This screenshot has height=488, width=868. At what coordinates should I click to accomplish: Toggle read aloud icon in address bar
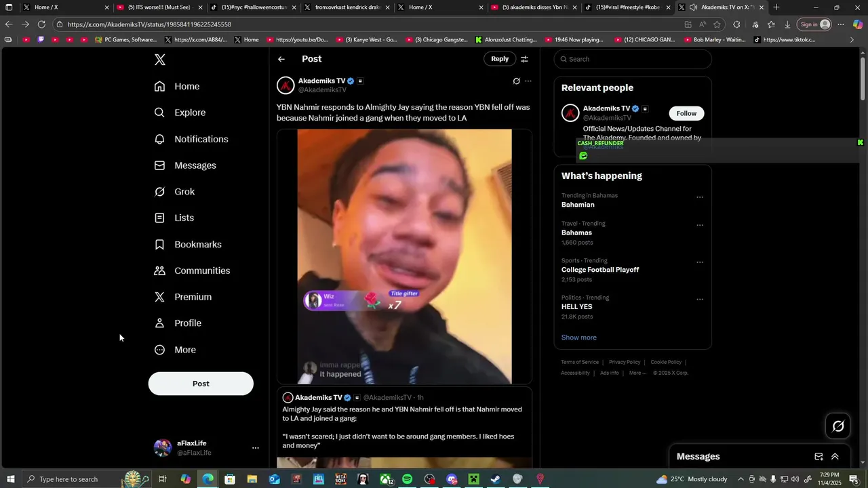(703, 24)
